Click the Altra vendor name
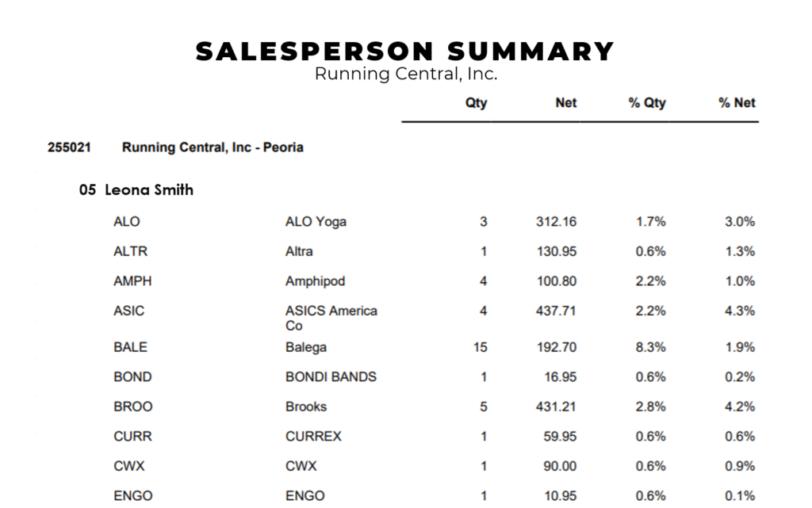 coord(299,251)
